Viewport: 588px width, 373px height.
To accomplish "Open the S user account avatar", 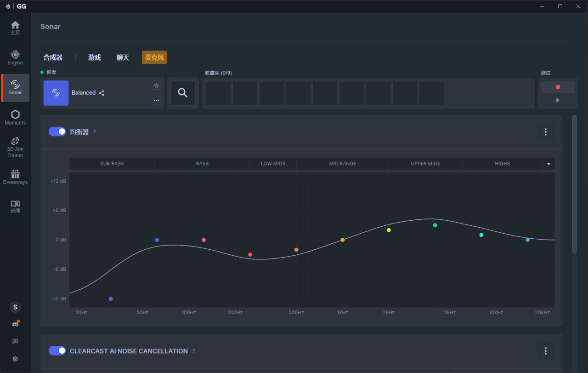I will point(15,307).
